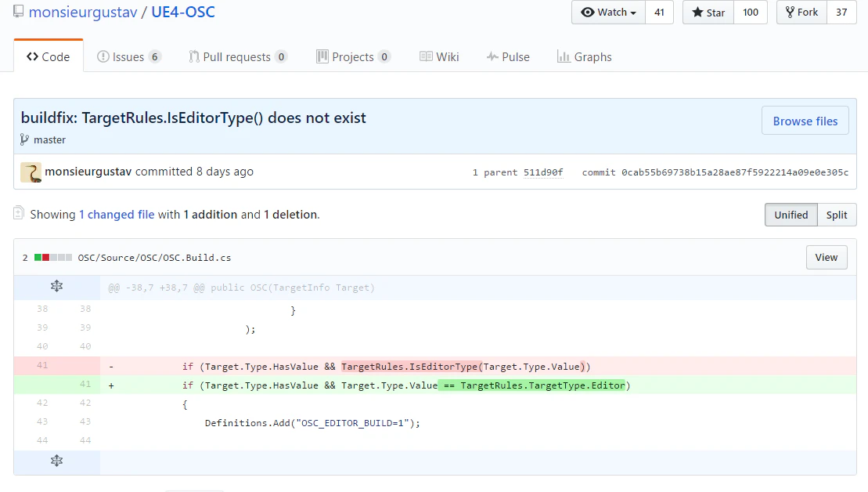
Task: Open the Wiki tab
Action: [x=440, y=57]
